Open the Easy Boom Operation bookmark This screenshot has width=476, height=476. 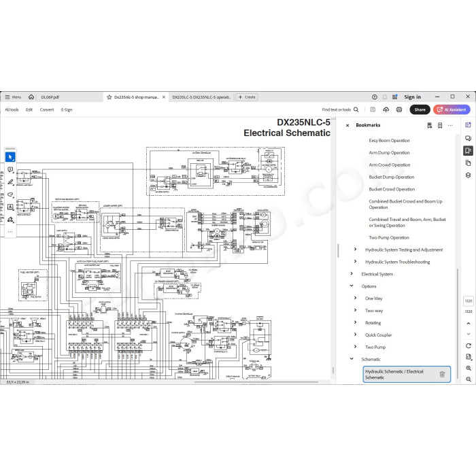click(389, 141)
